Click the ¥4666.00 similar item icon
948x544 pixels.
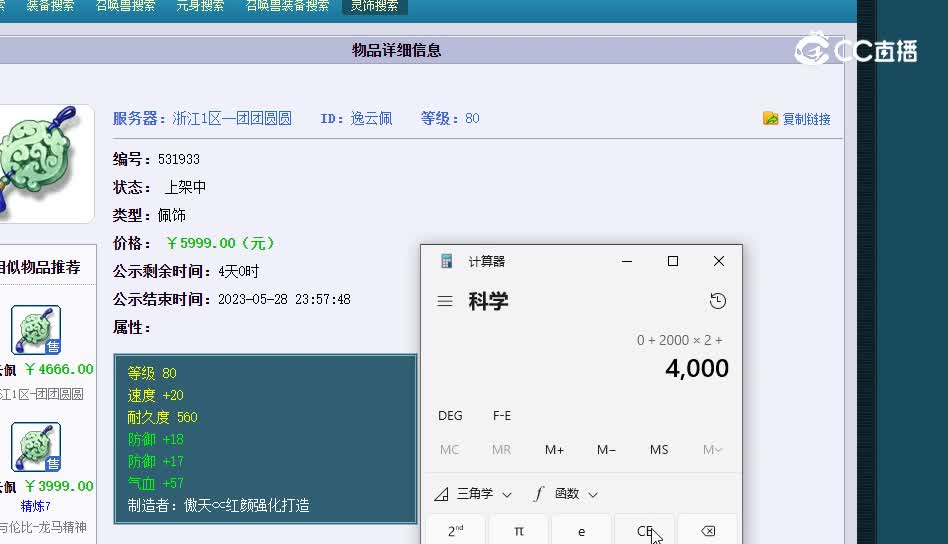36,330
